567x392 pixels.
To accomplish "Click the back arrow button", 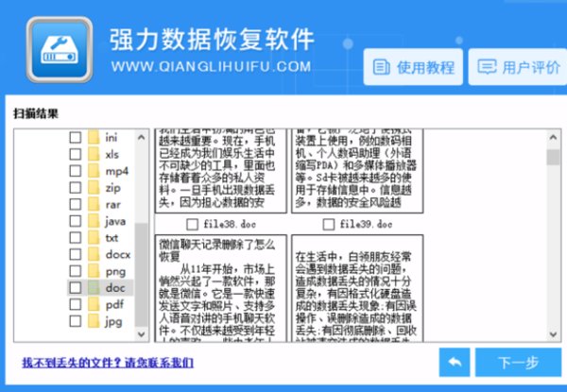I will click(455, 362).
